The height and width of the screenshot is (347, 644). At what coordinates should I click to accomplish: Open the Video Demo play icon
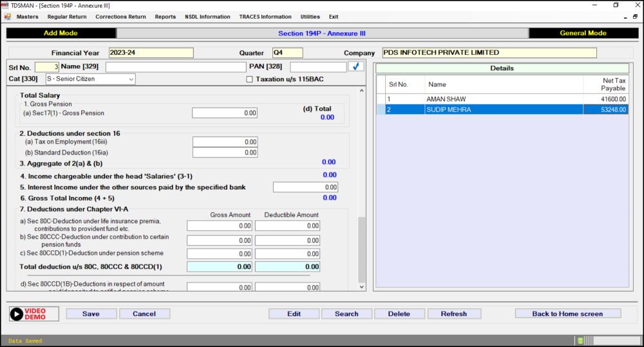tap(17, 314)
